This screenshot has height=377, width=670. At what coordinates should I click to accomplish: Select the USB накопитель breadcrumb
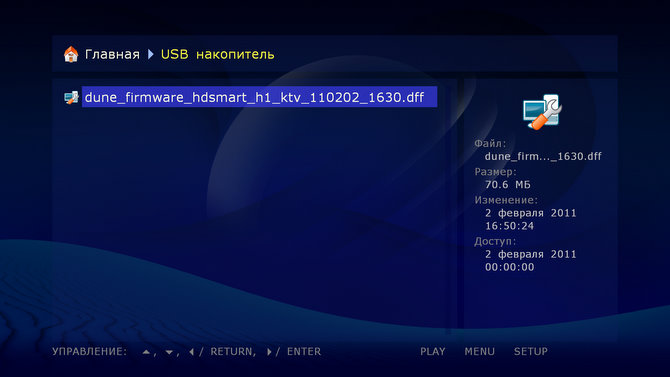coord(217,54)
